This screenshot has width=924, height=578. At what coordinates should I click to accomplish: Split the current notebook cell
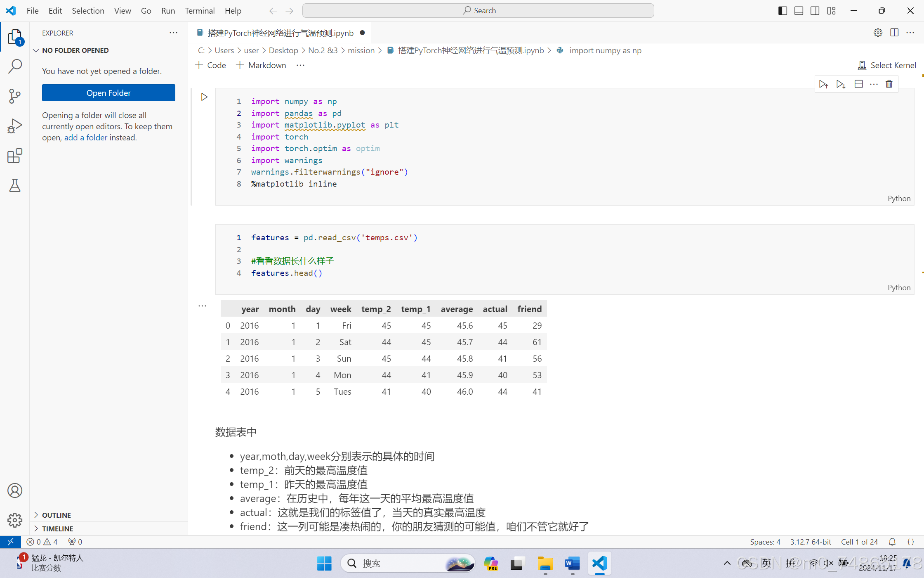(x=858, y=84)
